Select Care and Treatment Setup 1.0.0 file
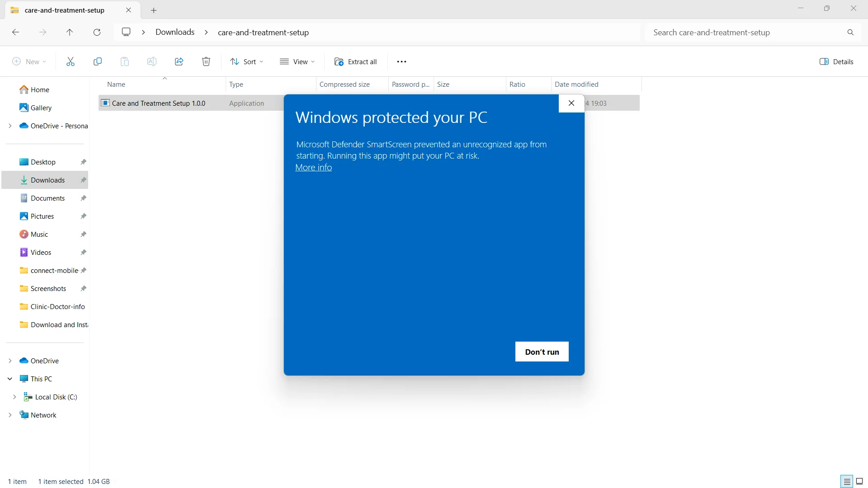Screen dimensions: 868x488 [157, 103]
